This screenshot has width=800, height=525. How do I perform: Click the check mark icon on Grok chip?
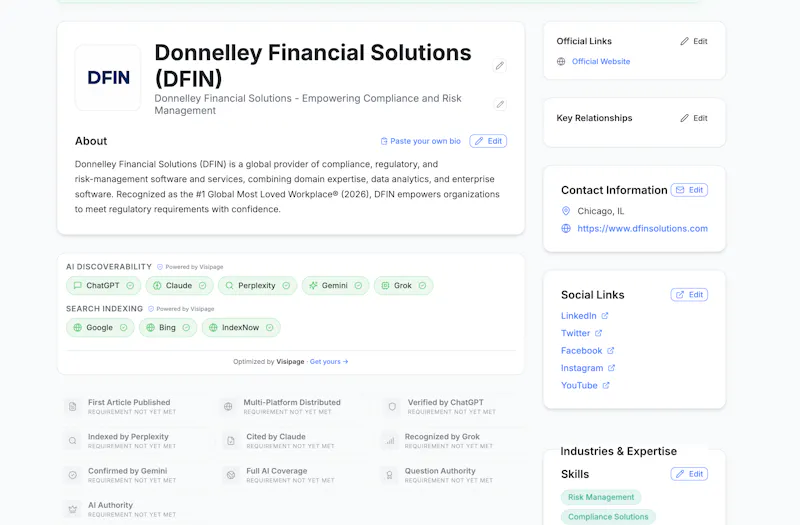pos(422,286)
